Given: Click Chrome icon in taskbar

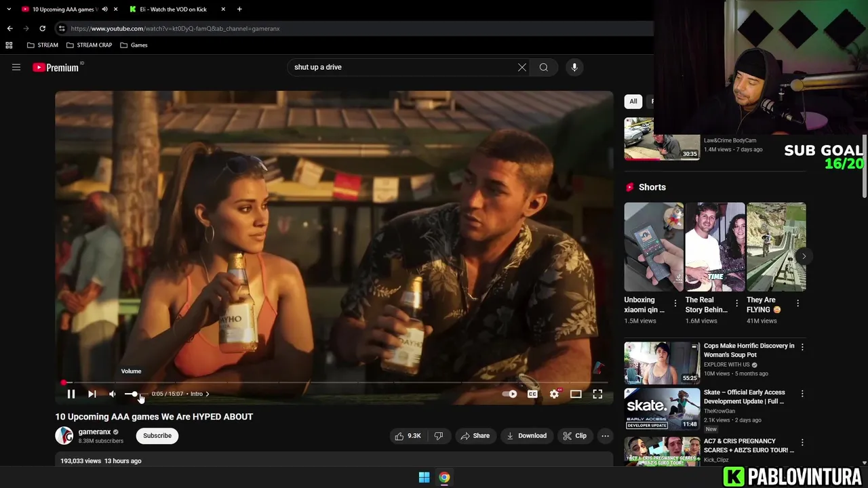Looking at the screenshot, I should tap(444, 478).
